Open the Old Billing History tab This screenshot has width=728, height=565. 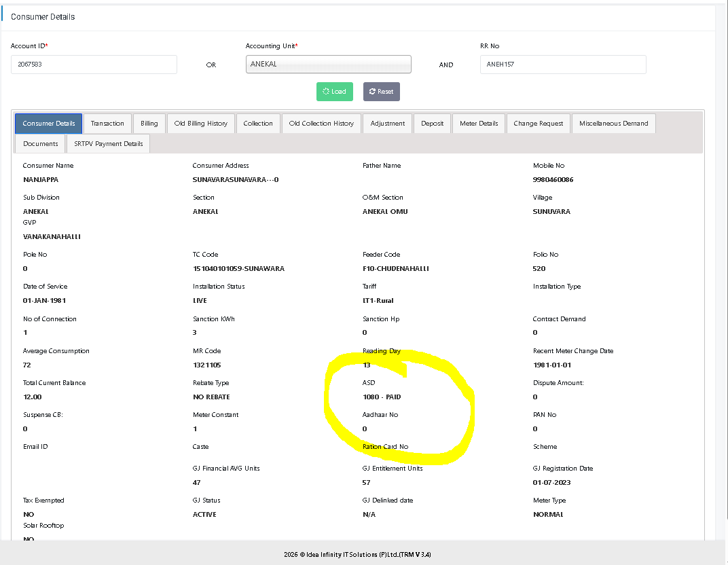200,124
